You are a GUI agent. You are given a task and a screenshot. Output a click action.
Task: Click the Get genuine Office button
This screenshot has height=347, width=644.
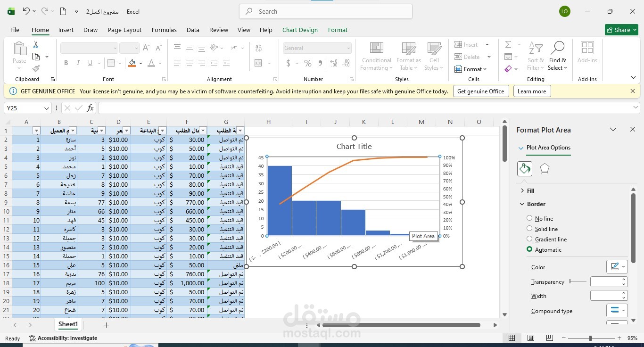point(481,91)
